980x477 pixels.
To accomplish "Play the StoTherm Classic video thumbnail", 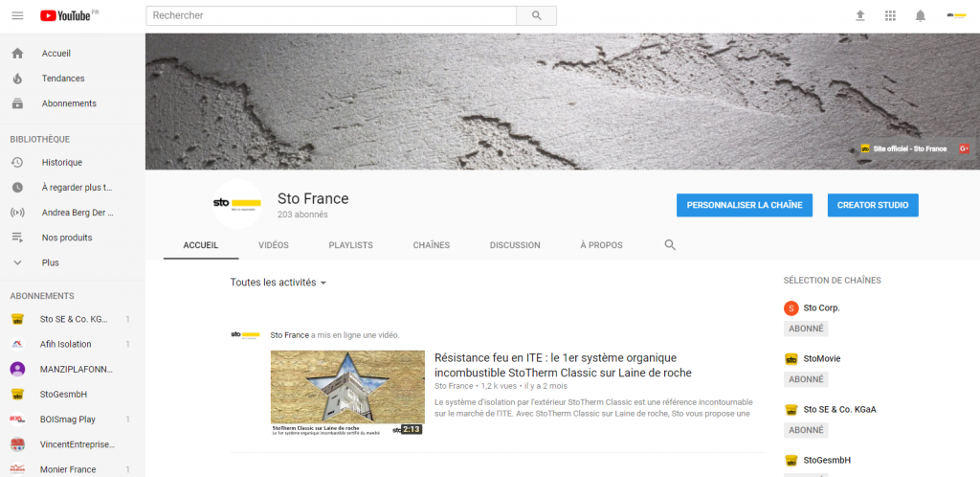I will 347,393.
